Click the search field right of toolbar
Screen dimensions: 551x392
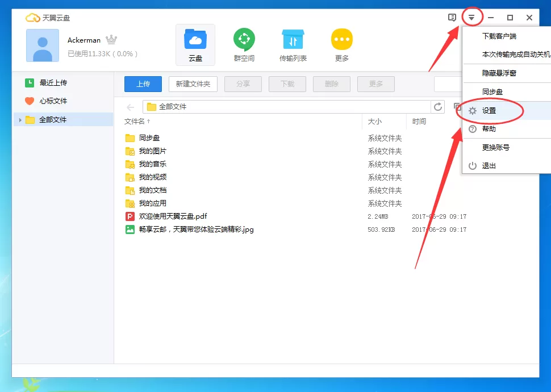pyautogui.click(x=448, y=84)
